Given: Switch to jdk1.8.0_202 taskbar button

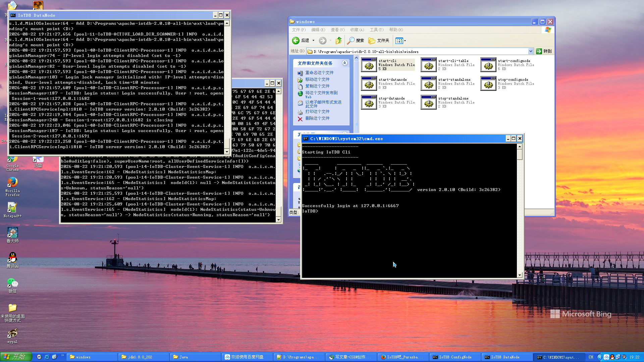Looking at the screenshot, I should pyautogui.click(x=144, y=357).
